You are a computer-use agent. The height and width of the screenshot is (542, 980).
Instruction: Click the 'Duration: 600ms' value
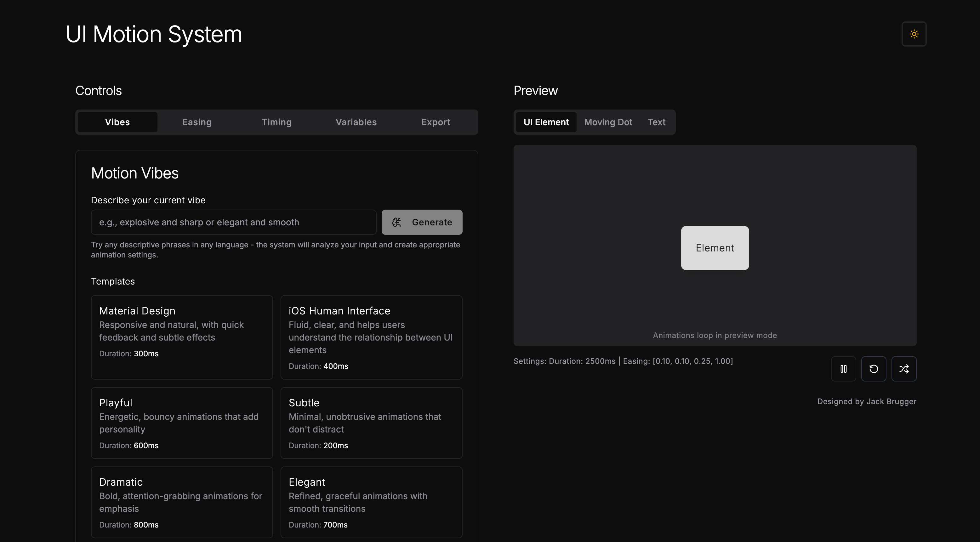click(x=128, y=445)
